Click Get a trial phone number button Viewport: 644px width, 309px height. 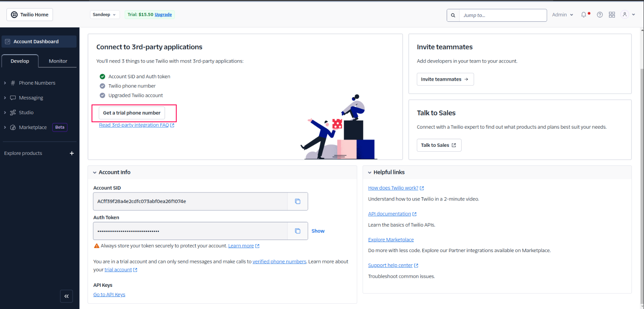[132, 113]
